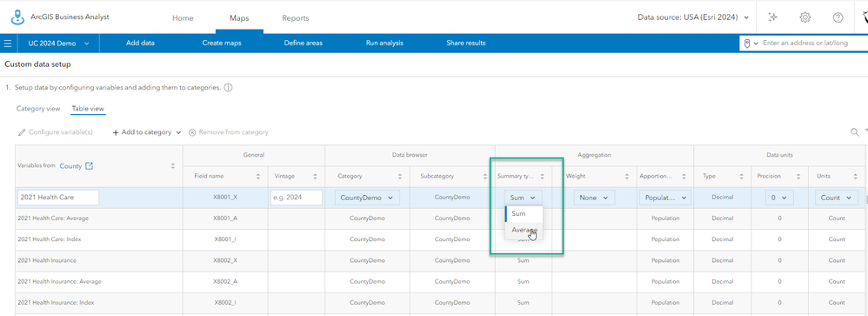Open the Add data menu

click(x=140, y=44)
